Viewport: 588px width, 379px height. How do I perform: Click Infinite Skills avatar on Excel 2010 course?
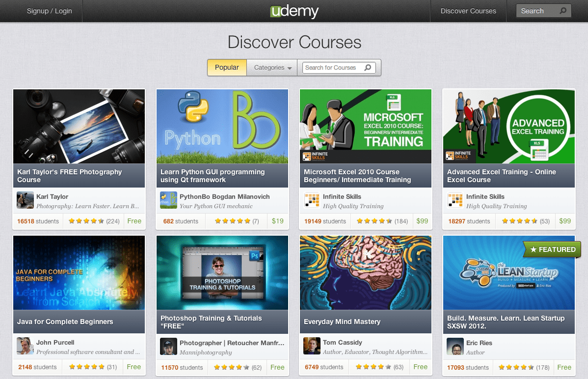(x=312, y=200)
